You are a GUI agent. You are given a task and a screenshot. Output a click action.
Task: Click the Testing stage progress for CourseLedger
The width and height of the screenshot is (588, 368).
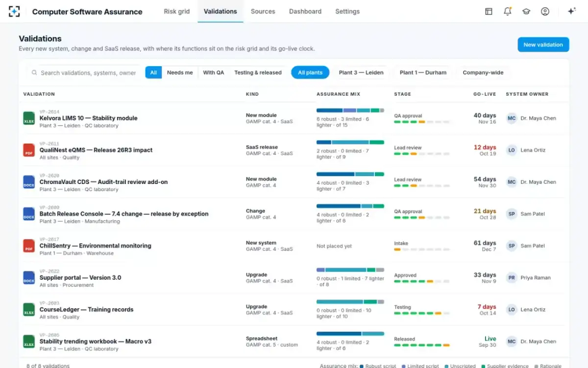421,313
